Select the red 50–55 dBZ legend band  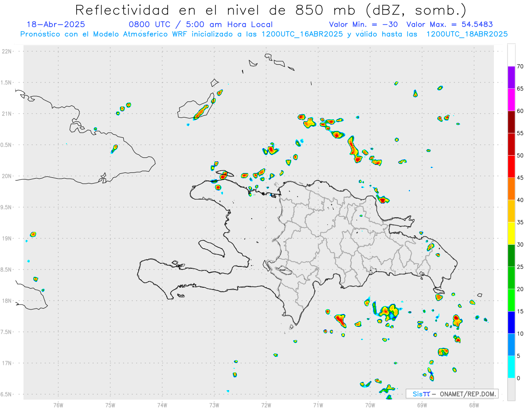(511, 144)
